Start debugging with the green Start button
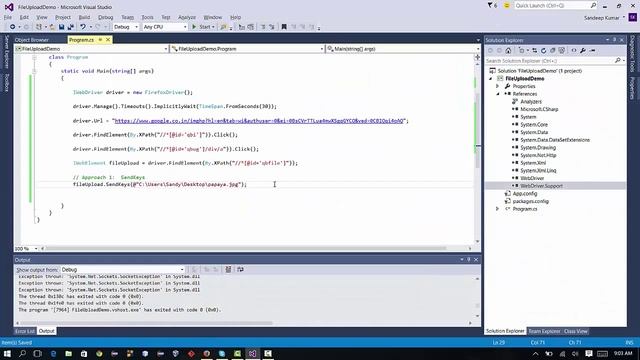Screen dimensions: 640x360 [x=203, y=27]
